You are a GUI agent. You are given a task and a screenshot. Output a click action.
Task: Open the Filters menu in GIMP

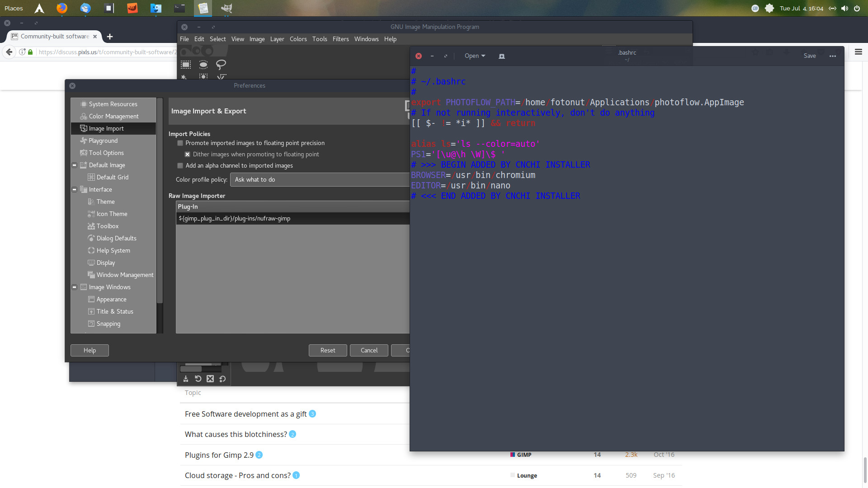pyautogui.click(x=340, y=39)
